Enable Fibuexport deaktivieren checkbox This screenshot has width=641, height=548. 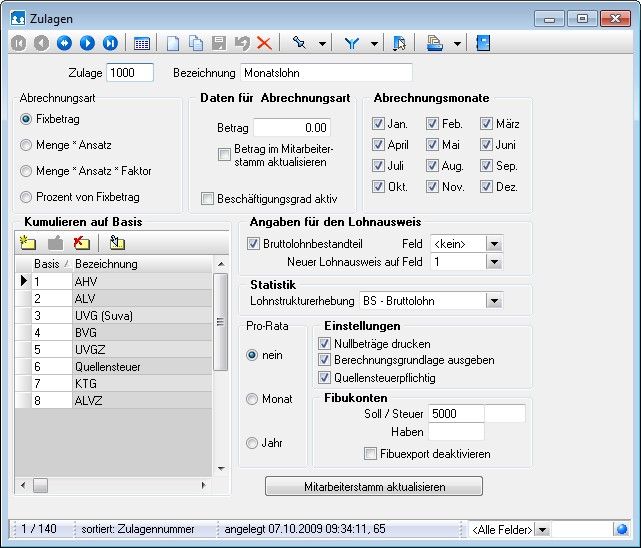pos(370,454)
